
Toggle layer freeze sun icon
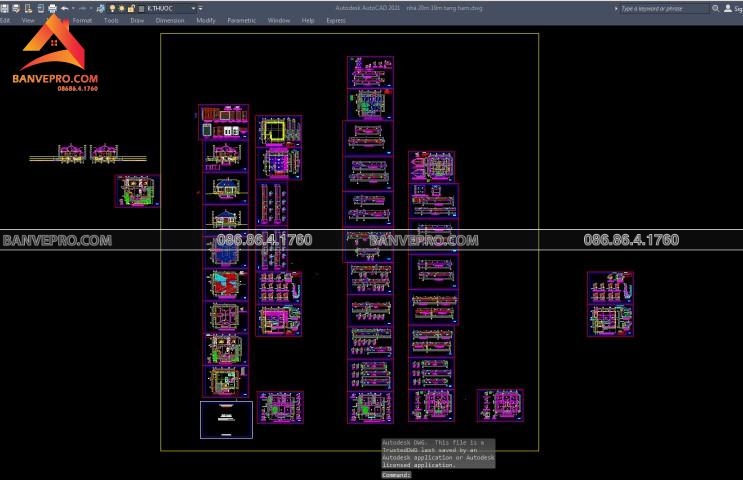tap(122, 8)
